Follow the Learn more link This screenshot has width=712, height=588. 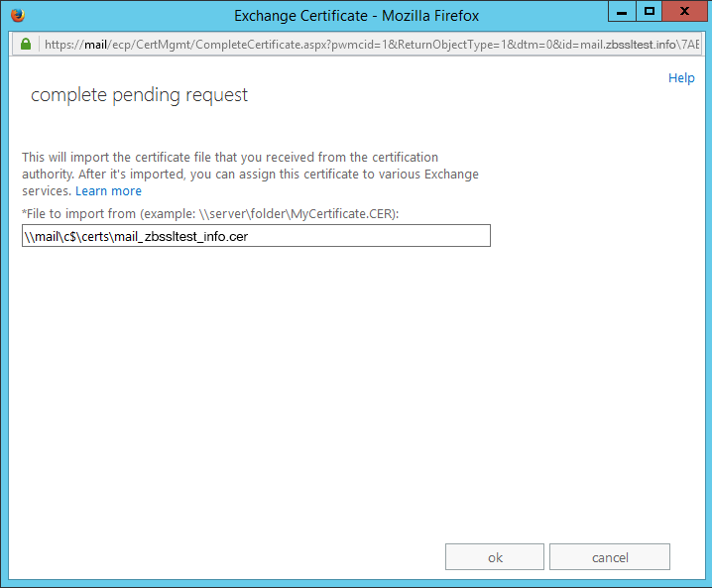click(108, 191)
